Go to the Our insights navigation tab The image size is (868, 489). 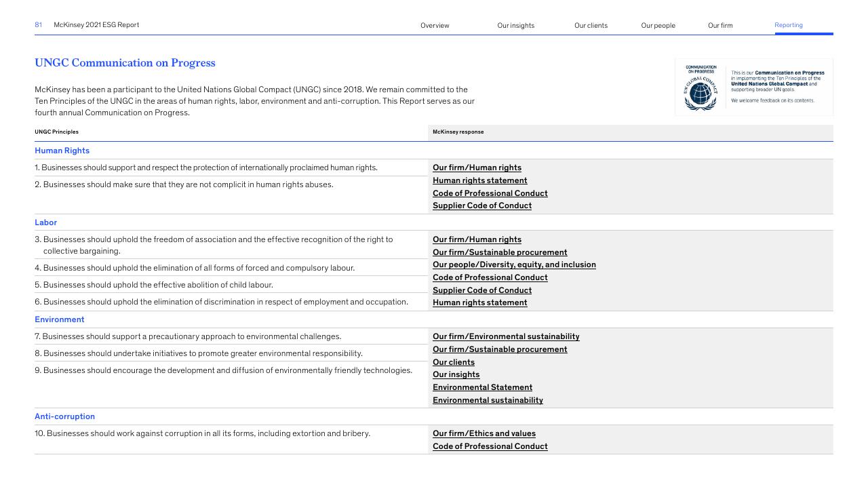pos(515,26)
